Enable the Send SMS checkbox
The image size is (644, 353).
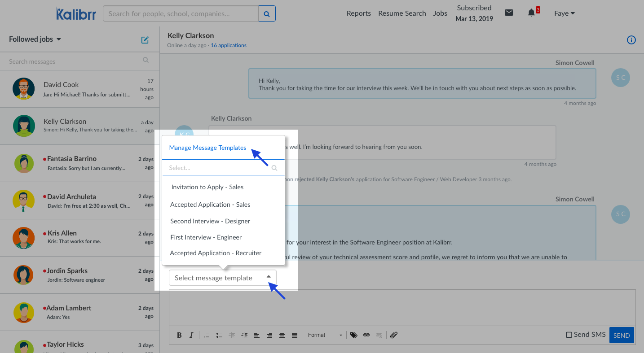pos(570,334)
